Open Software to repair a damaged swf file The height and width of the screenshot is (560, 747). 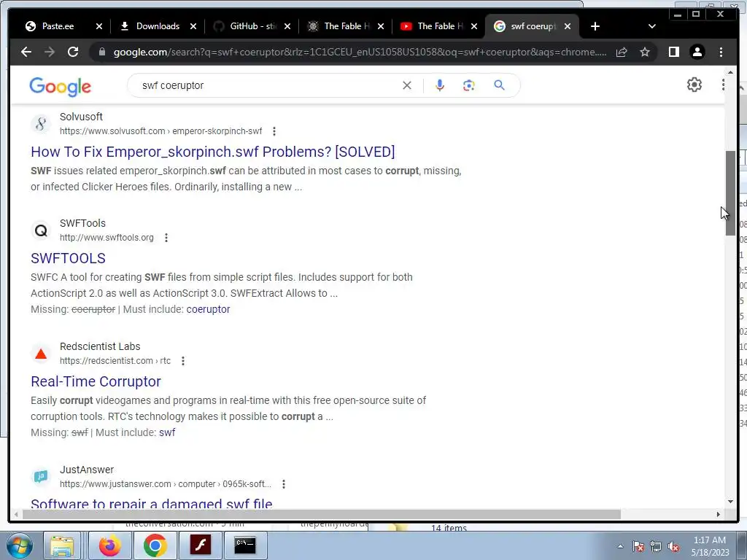[152, 503]
